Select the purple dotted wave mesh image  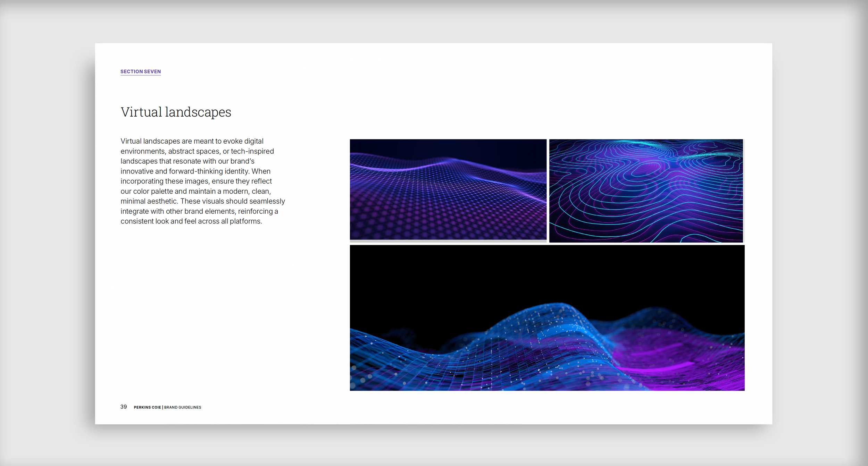click(x=448, y=189)
